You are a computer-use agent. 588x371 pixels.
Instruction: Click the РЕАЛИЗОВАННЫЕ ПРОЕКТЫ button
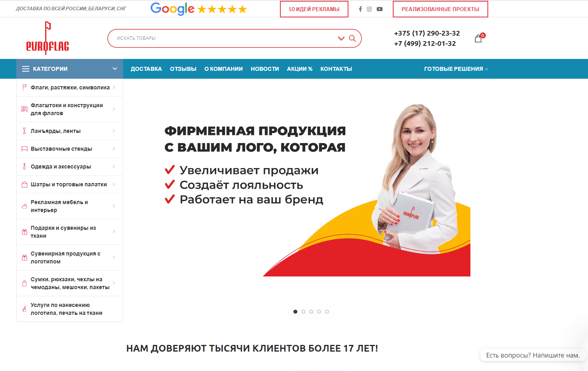tap(440, 9)
